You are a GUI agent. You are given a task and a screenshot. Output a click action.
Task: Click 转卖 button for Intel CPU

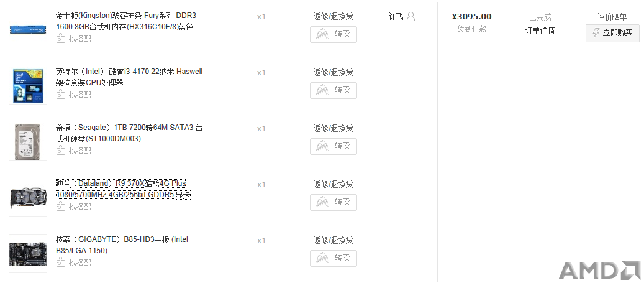pos(333,90)
